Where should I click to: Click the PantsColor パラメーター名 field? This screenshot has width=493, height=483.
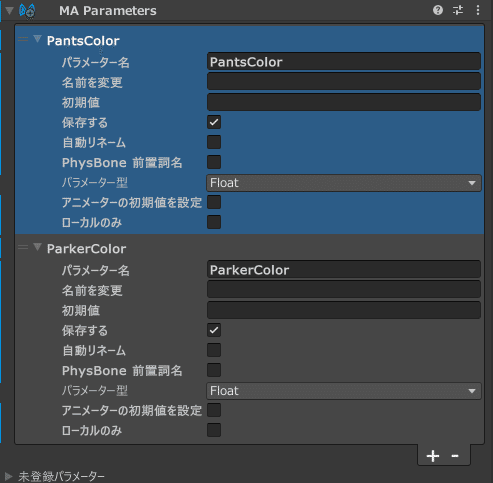(x=344, y=62)
